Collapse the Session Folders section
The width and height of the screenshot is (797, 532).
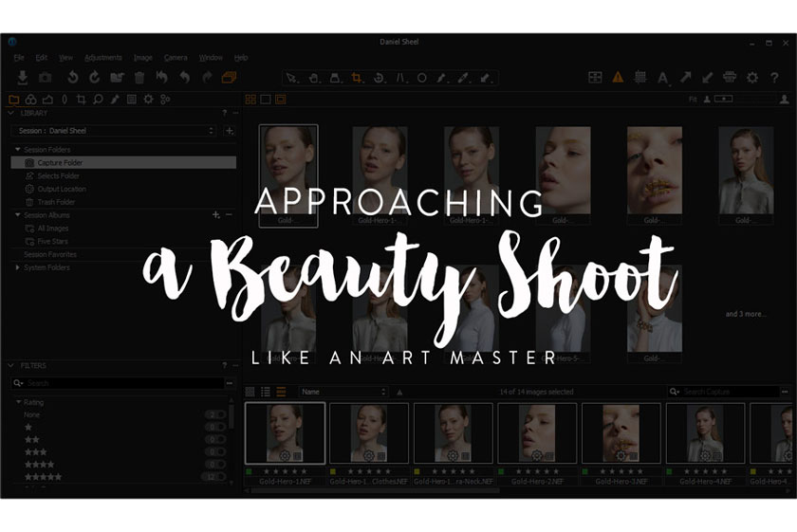click(x=17, y=150)
